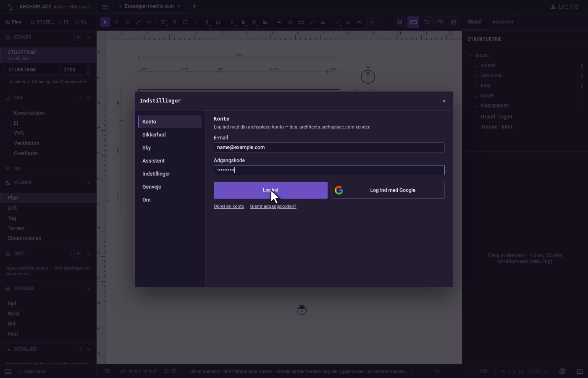588x378 pixels.
Task: Enable the Konstruktion layer checkbox
Action: [x=8, y=113]
